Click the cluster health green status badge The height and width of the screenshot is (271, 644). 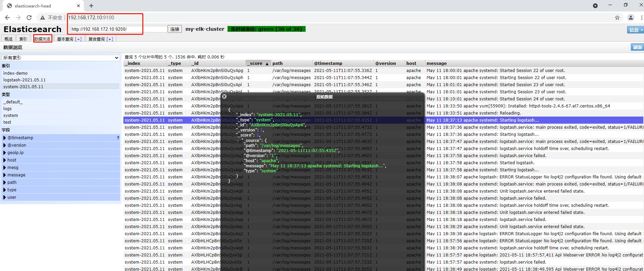point(266,29)
